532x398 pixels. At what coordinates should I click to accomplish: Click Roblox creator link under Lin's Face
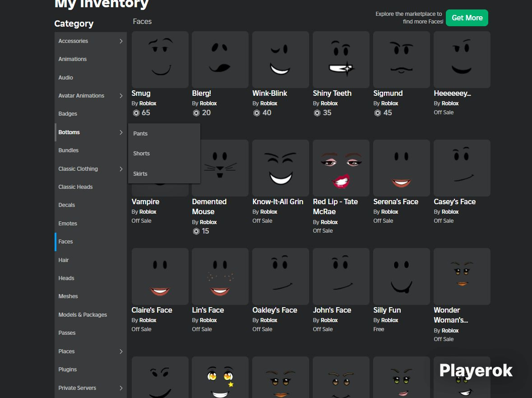click(208, 320)
